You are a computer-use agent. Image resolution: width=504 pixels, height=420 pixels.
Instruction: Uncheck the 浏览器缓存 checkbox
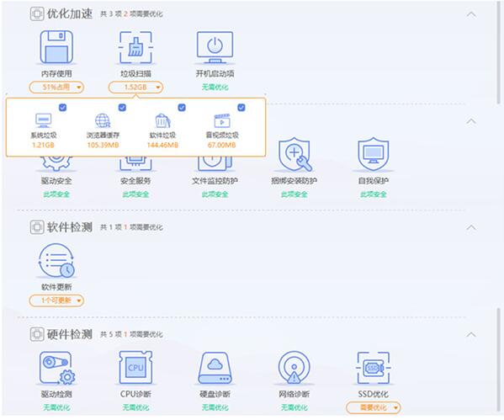pos(122,108)
